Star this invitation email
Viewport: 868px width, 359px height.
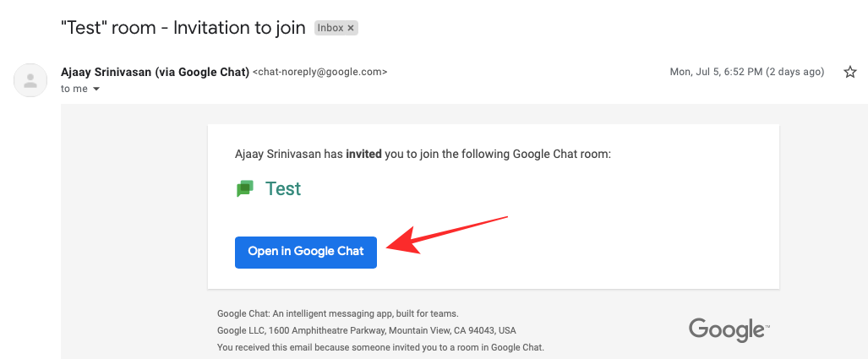pyautogui.click(x=850, y=73)
